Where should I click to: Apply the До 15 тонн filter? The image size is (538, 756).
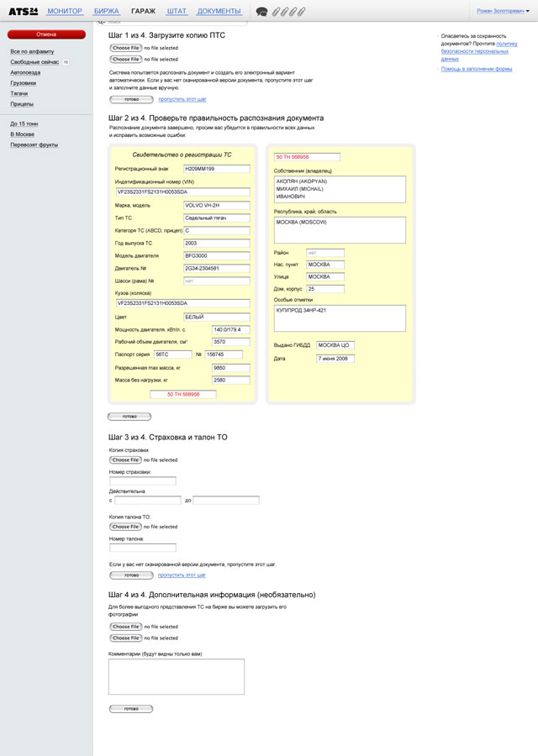(24, 124)
